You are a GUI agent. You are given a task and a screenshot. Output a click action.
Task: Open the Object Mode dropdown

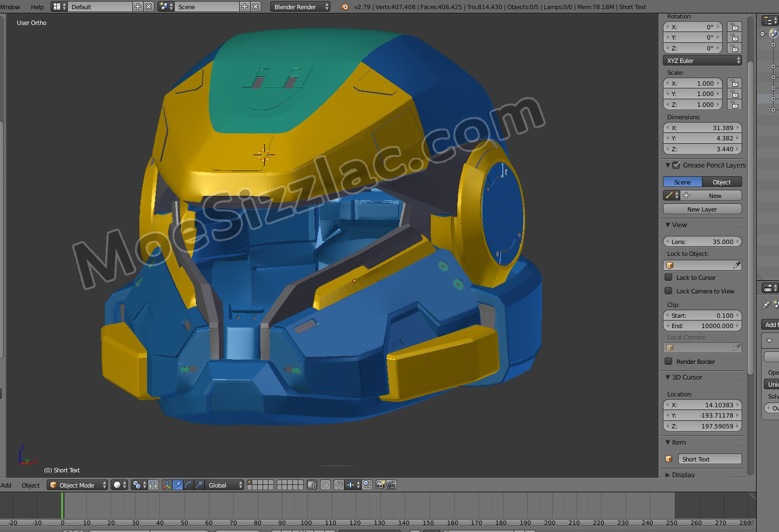(77, 485)
